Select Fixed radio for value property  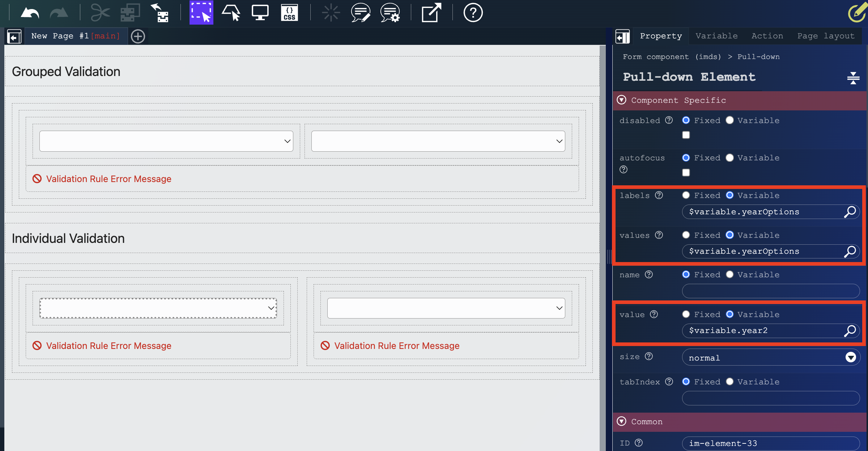pyautogui.click(x=686, y=315)
